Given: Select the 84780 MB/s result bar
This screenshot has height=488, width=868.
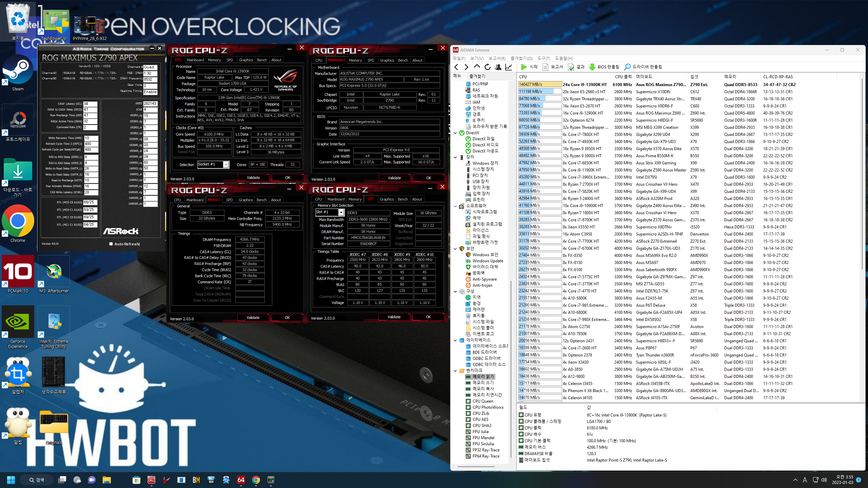Looking at the screenshot, I should (540, 99).
